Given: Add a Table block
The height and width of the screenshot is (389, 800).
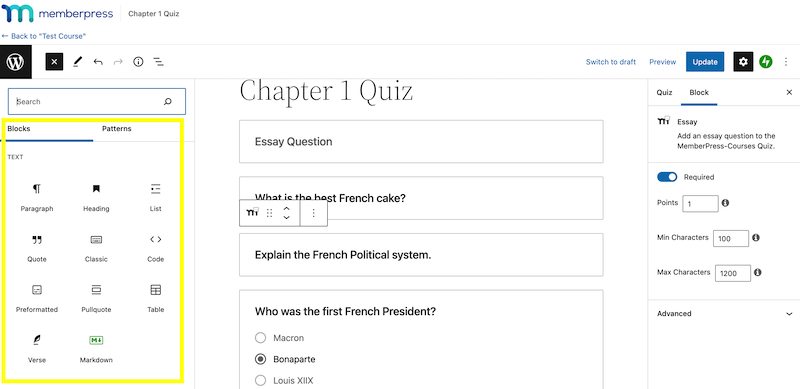Looking at the screenshot, I should [156, 299].
